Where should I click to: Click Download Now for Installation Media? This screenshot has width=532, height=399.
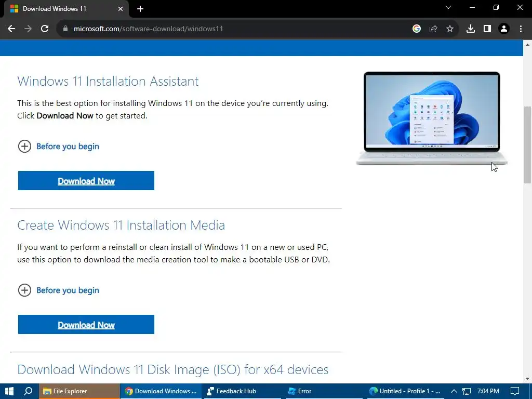point(86,324)
